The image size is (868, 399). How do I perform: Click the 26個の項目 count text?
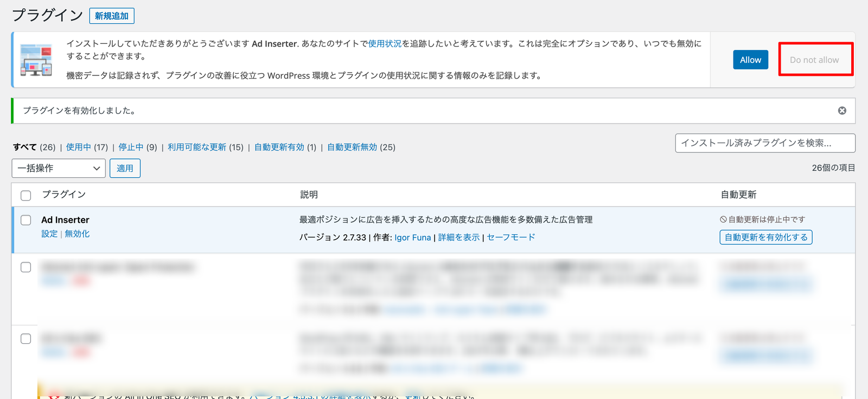(x=833, y=168)
